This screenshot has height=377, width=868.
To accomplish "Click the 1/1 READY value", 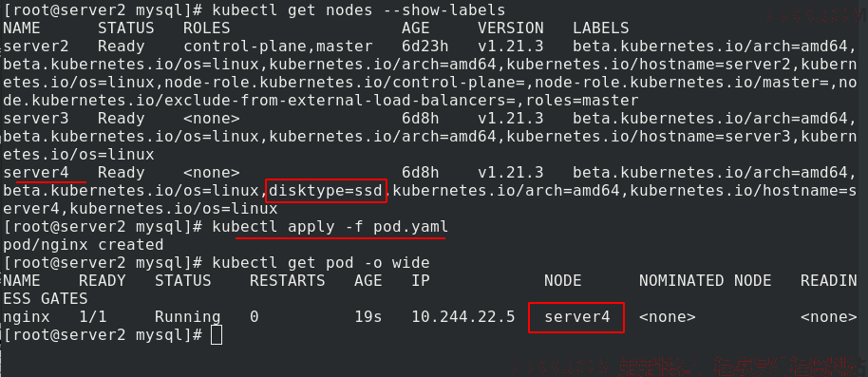I will (x=92, y=317).
